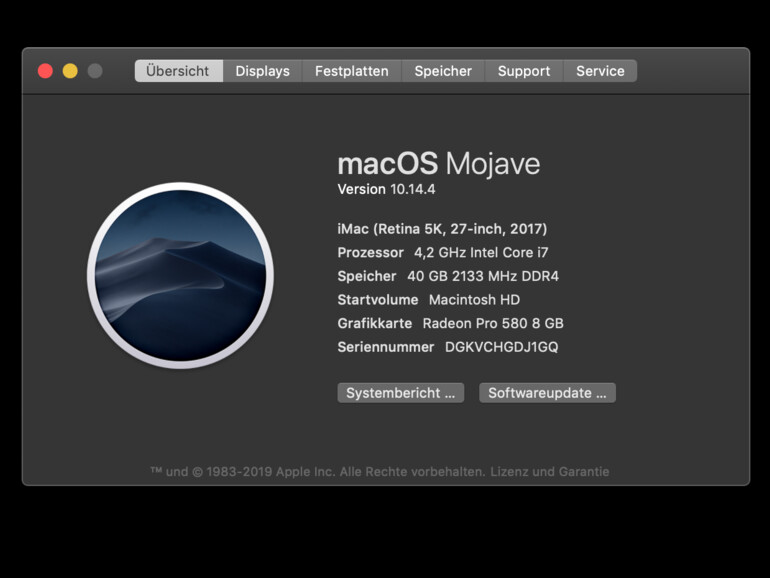The image size is (770, 578).
Task: Minimize window with yellow button
Action: [x=70, y=71]
